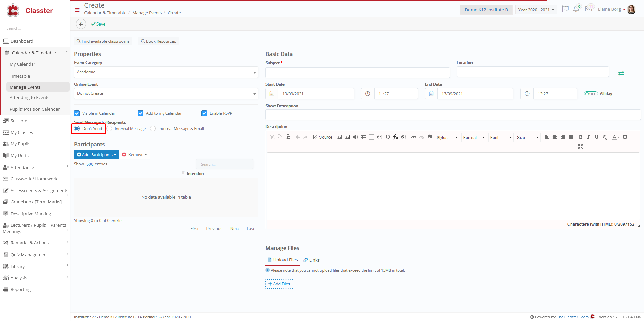Click the clock icon beside 11:27
Viewport: 644px width, 321px height.
coord(368,94)
